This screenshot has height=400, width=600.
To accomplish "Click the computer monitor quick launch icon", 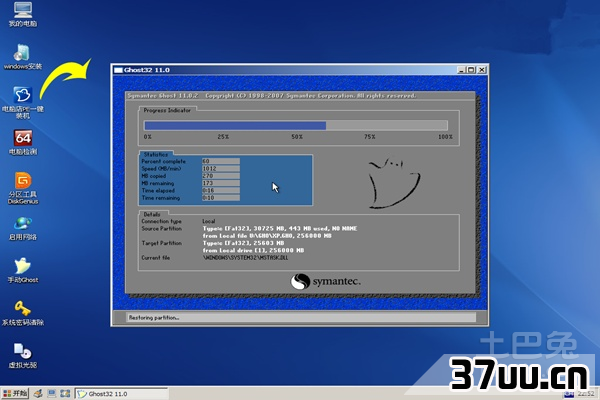I will (51, 393).
